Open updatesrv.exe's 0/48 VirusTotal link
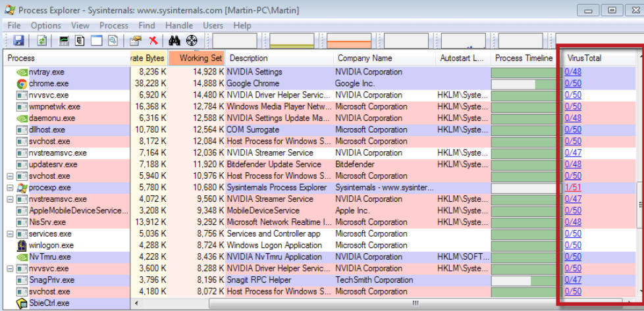The height and width of the screenshot is (311, 644). click(x=573, y=164)
